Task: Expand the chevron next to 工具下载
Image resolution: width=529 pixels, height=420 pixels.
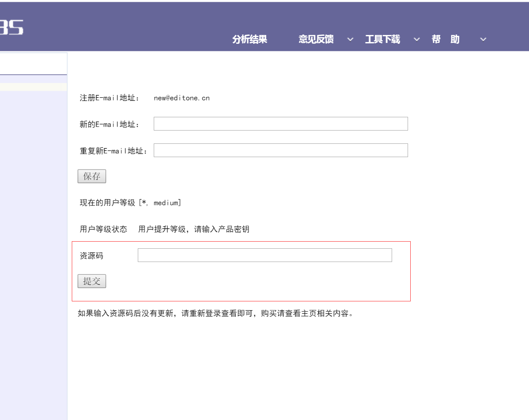Action: pyautogui.click(x=416, y=39)
